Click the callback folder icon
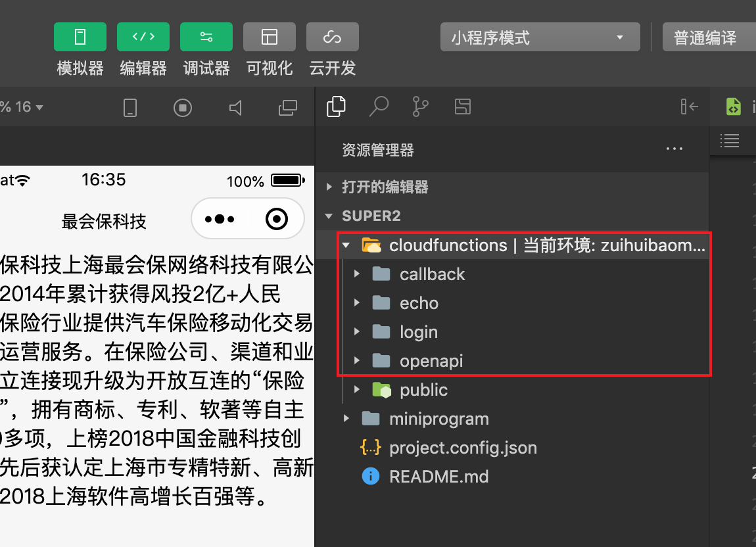The height and width of the screenshot is (547, 756). click(381, 273)
